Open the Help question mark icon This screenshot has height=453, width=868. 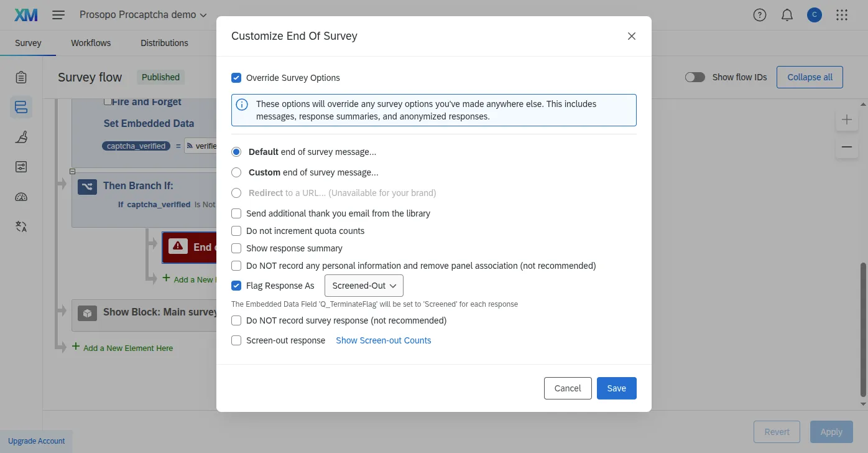(759, 15)
